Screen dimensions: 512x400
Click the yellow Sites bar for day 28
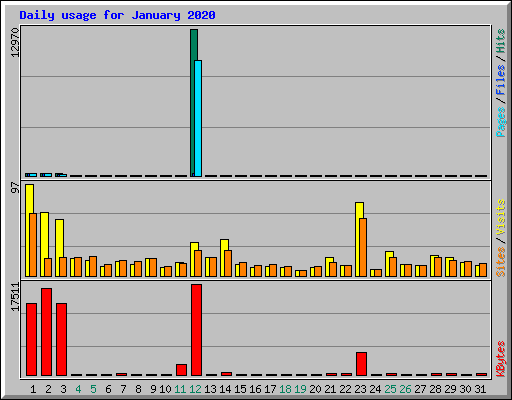433,266
